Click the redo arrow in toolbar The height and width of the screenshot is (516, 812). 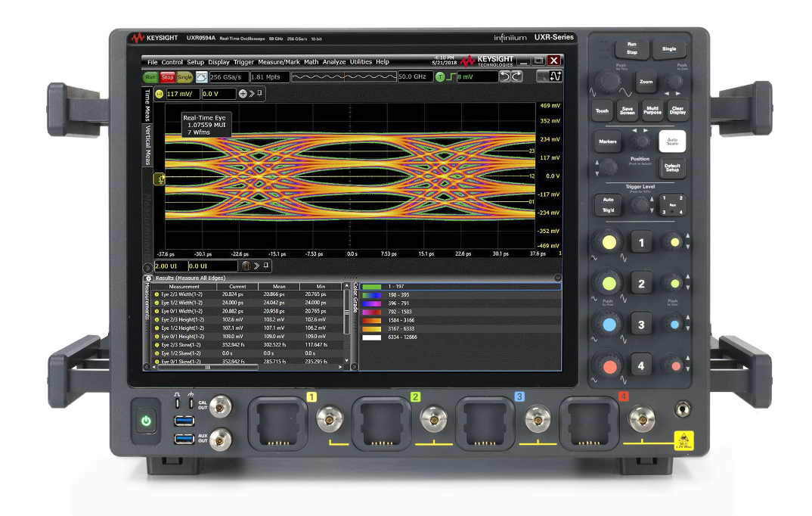tap(516, 76)
